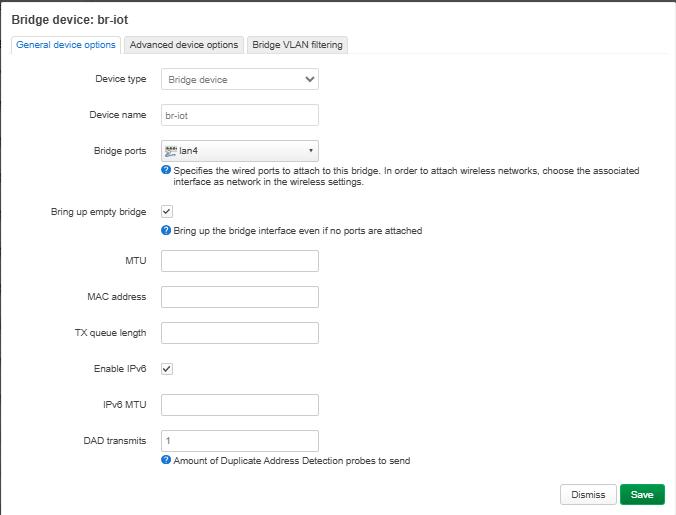Click the Bridge ports label
676x515 pixels.
point(120,151)
